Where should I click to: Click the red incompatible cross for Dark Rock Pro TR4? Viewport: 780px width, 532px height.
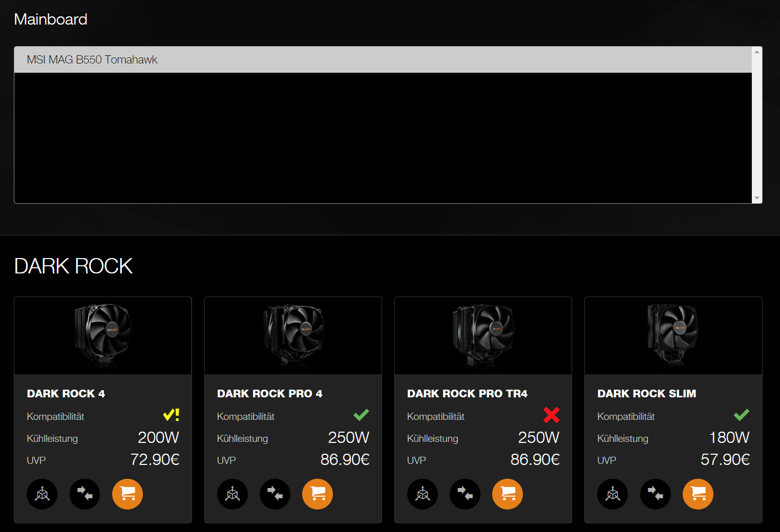(x=552, y=415)
